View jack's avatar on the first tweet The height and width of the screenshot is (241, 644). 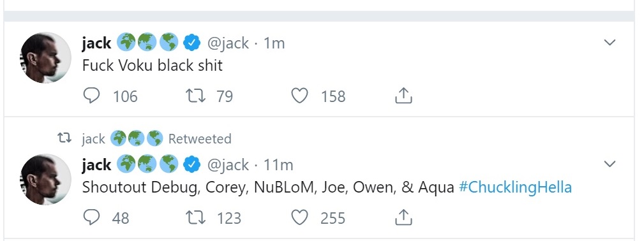click(45, 57)
